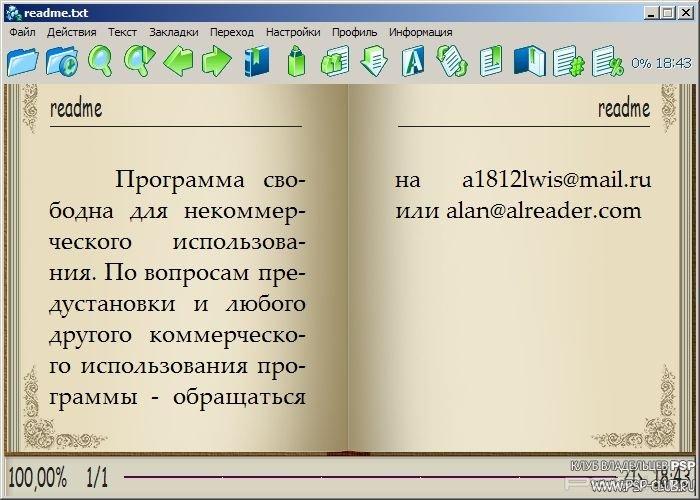This screenshot has height=500, width=700.
Task: Click the open file folder icon
Action: (x=22, y=62)
